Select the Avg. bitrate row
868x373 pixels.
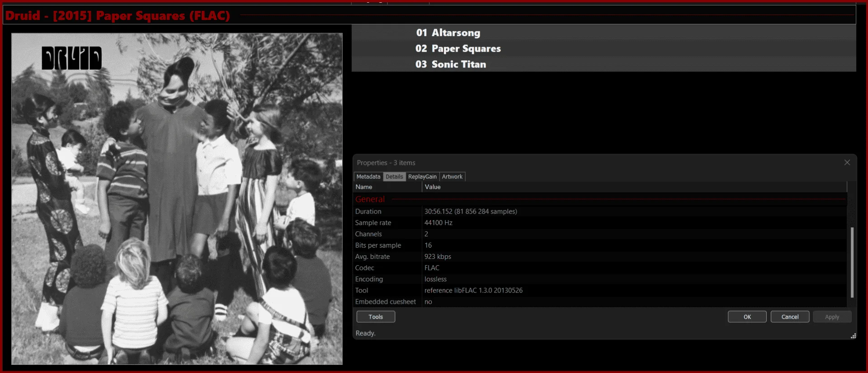pyautogui.click(x=600, y=257)
